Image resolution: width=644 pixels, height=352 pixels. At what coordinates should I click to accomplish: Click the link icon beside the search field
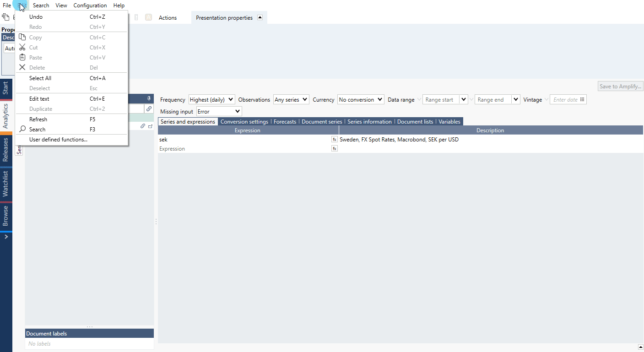(x=149, y=109)
